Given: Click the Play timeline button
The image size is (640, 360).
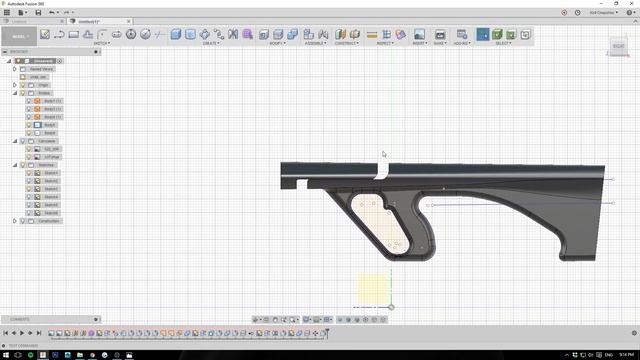Looking at the screenshot, I should coord(22,333).
